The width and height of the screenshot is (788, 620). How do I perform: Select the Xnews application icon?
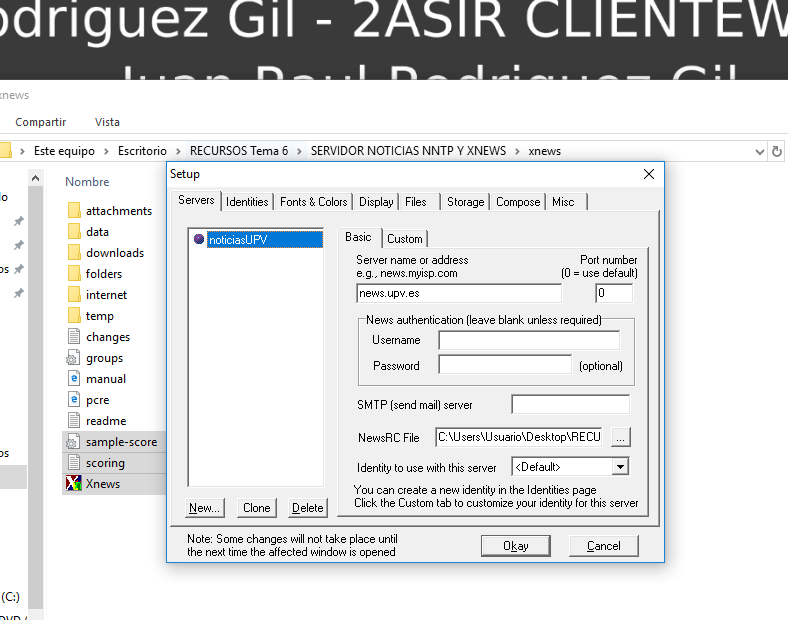74,483
